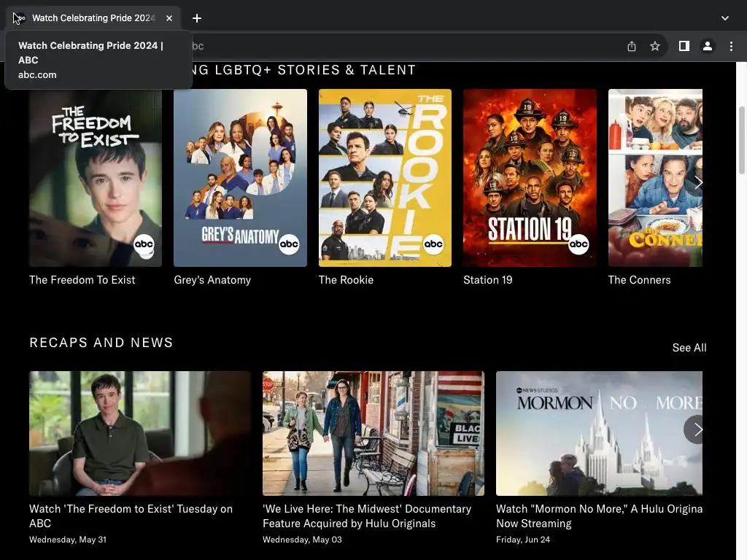Open 'We Live Here: The Midwest' headline

tap(367, 516)
